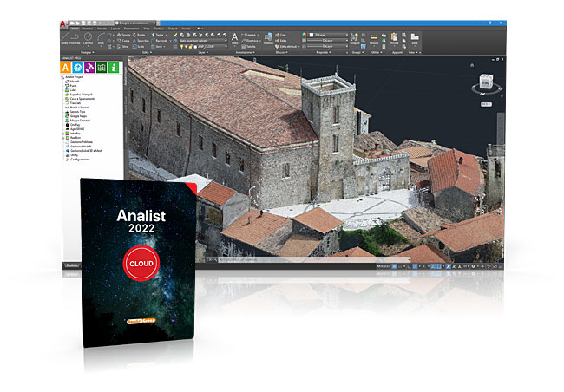Select the Polilinea draw tool
The image size is (564, 392).
click(75, 38)
